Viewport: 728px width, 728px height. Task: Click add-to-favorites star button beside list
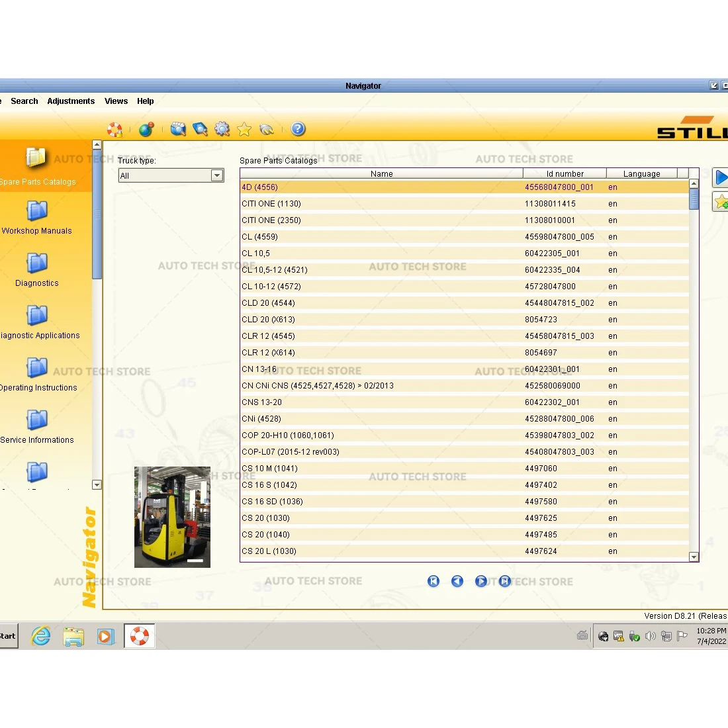click(x=720, y=202)
